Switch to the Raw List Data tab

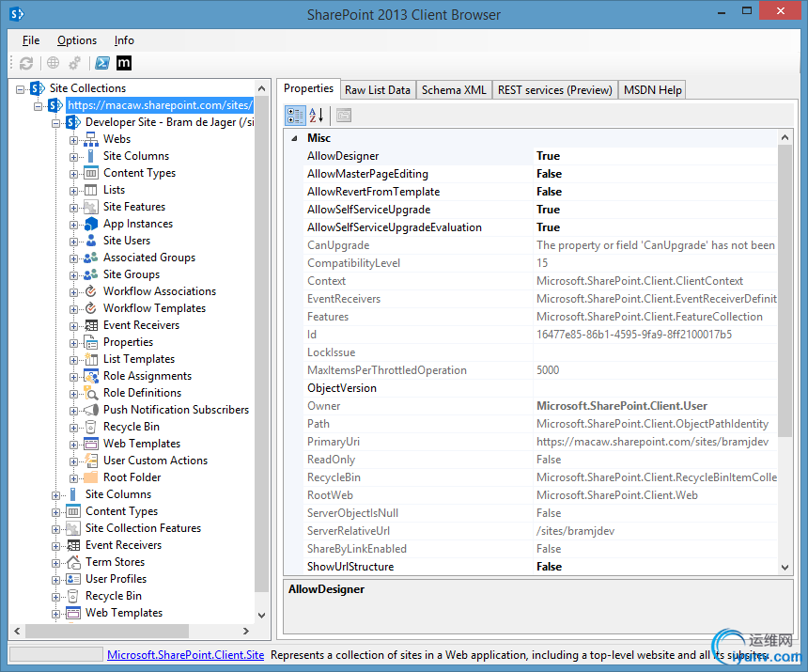pyautogui.click(x=377, y=90)
